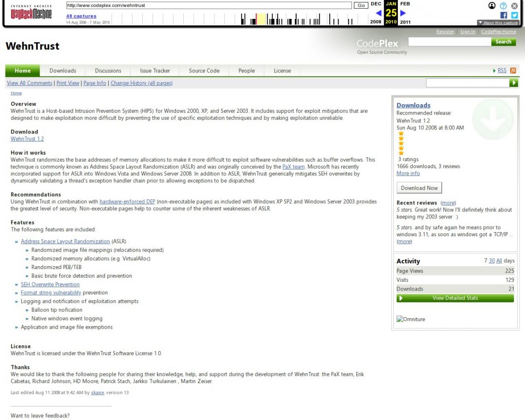Viewport: 525px width, 420px height.
Task: Open the License tab
Action: click(x=282, y=70)
